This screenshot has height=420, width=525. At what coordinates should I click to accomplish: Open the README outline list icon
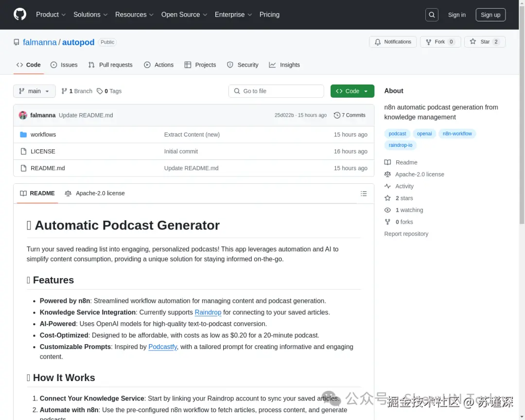pyautogui.click(x=364, y=193)
